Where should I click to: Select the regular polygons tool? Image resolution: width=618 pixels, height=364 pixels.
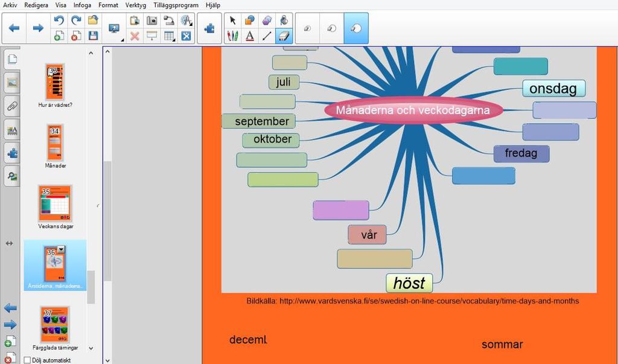(267, 21)
